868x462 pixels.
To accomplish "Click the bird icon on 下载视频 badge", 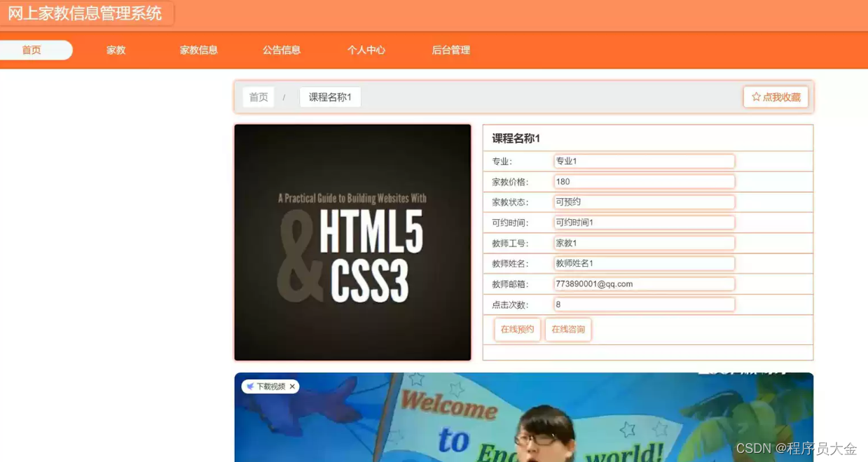I will pyautogui.click(x=250, y=386).
